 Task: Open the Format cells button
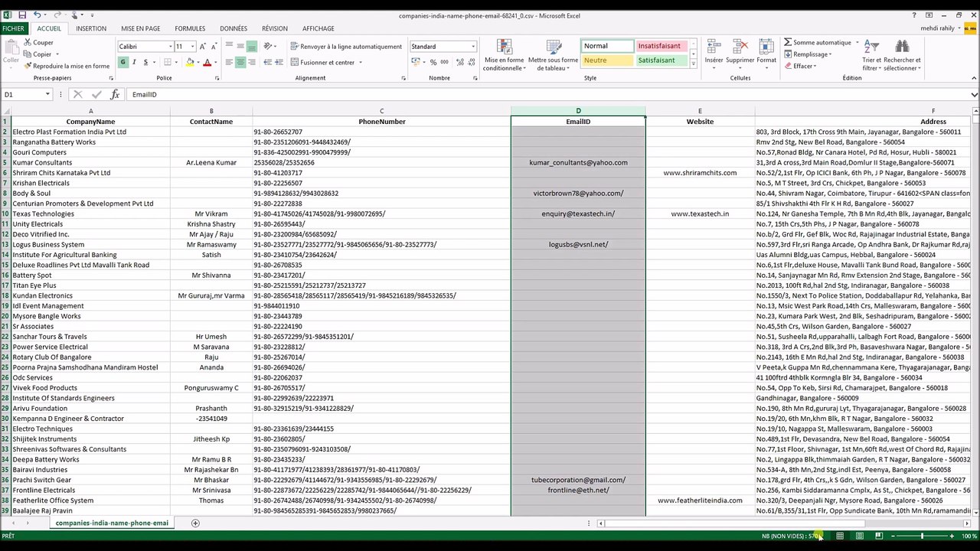tap(766, 54)
